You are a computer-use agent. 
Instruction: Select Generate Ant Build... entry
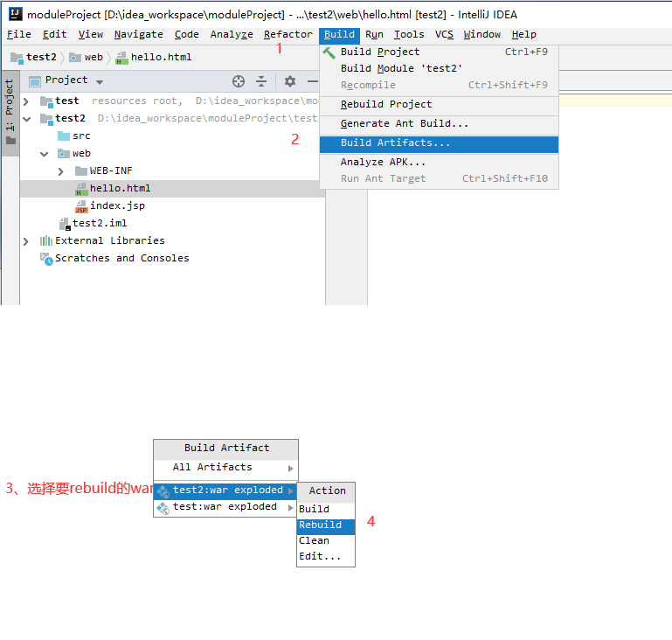pos(439,124)
